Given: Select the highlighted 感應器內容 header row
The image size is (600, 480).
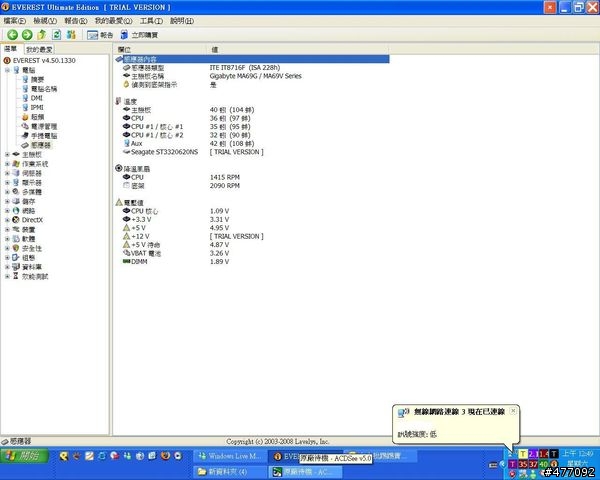Looking at the screenshot, I should point(252,59).
